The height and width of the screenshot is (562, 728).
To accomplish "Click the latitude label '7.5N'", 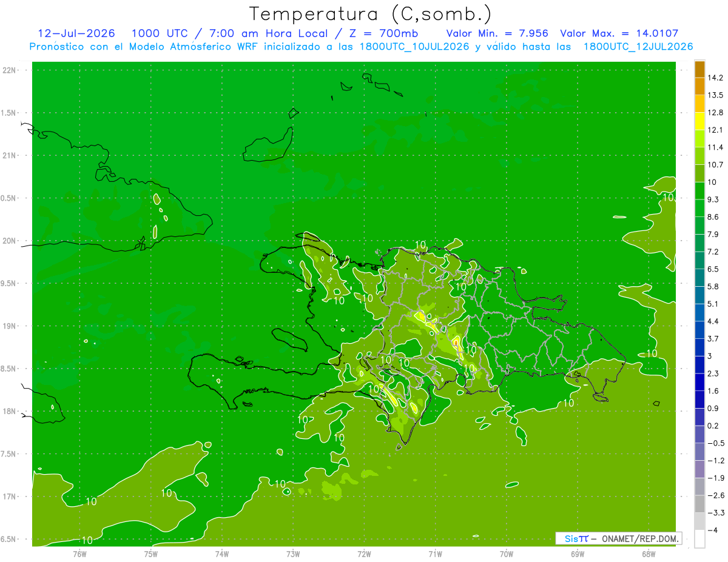I will (x=8, y=454).
